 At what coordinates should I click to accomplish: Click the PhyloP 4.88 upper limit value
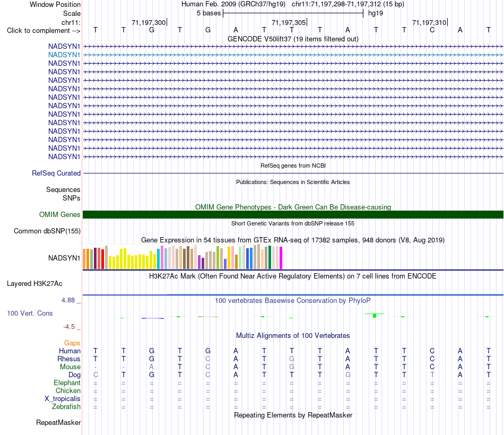tap(68, 300)
